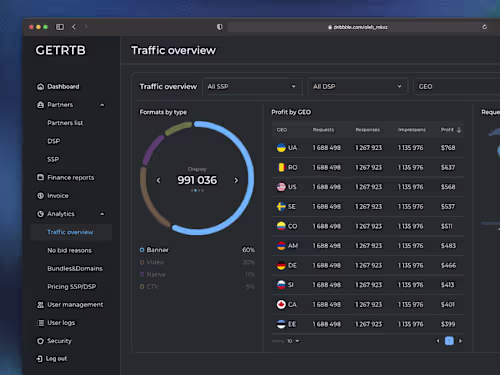Click the privacy shield icon in browser toolbar
Image resolution: width=500 pixels, height=375 pixels.
click(219, 27)
